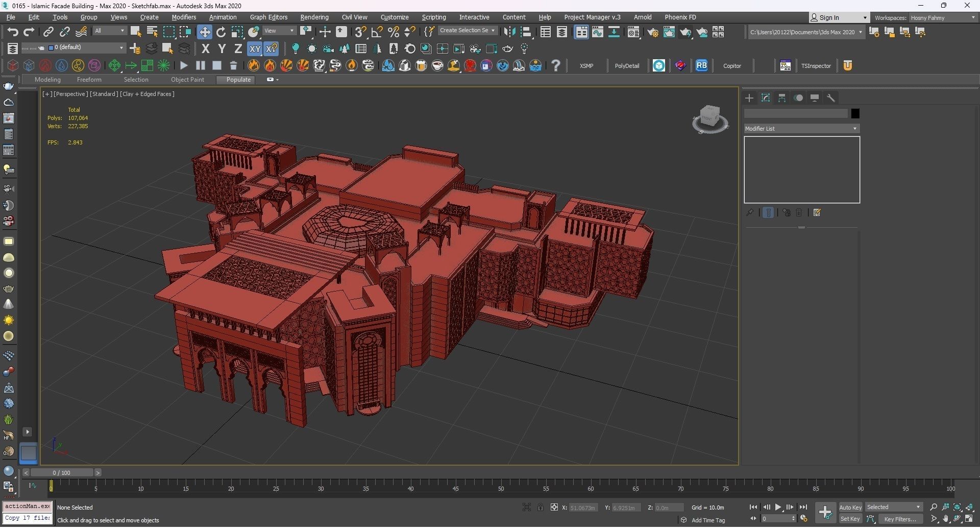
Task: Click the Key Filters button
Action: click(900, 519)
